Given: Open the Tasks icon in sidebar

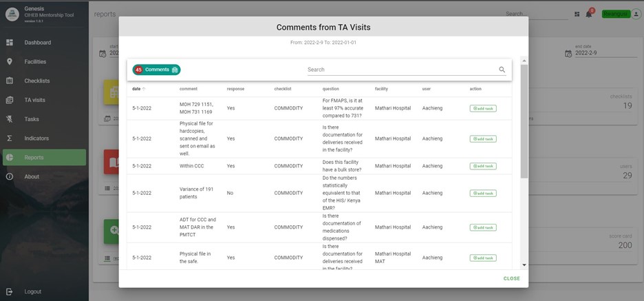Looking at the screenshot, I should click(x=10, y=119).
